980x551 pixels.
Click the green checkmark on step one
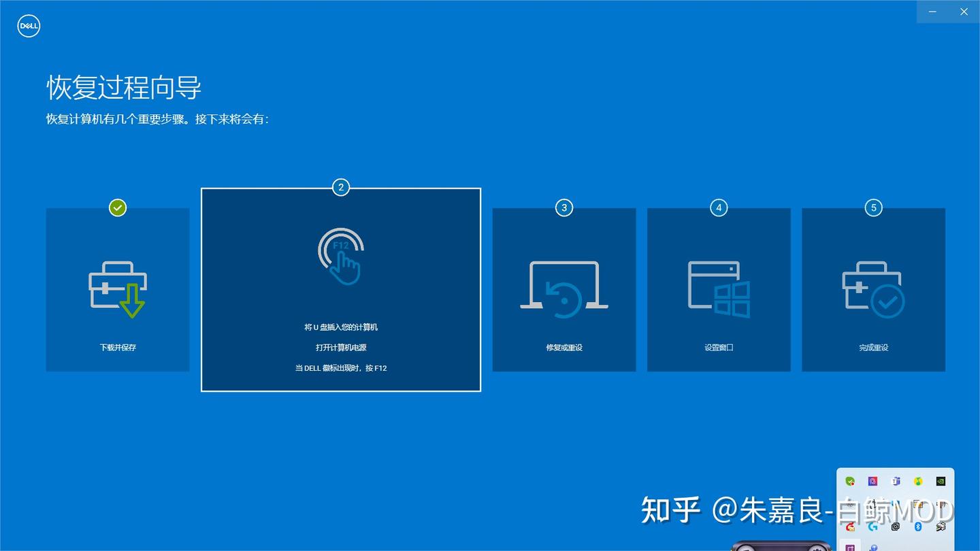pos(118,207)
